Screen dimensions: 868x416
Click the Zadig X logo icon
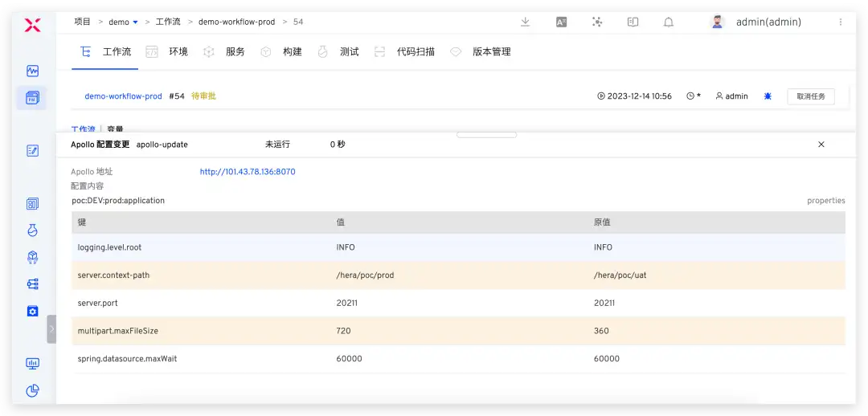(x=33, y=24)
